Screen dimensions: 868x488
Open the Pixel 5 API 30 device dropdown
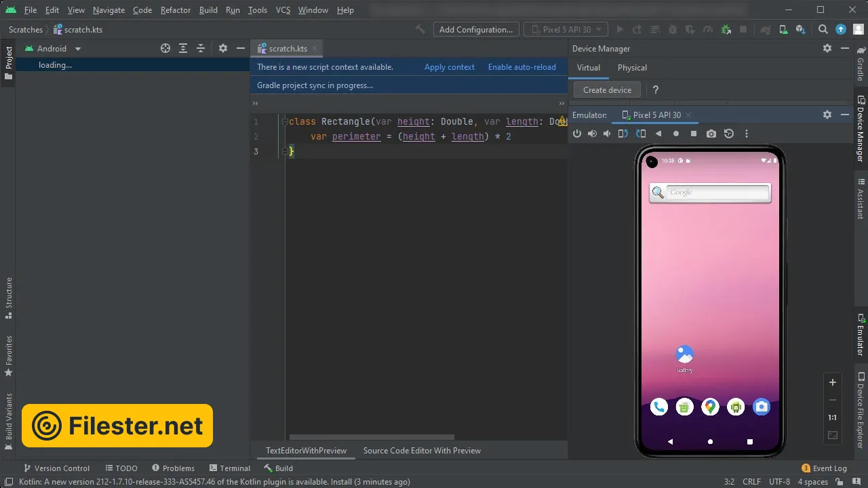click(566, 30)
